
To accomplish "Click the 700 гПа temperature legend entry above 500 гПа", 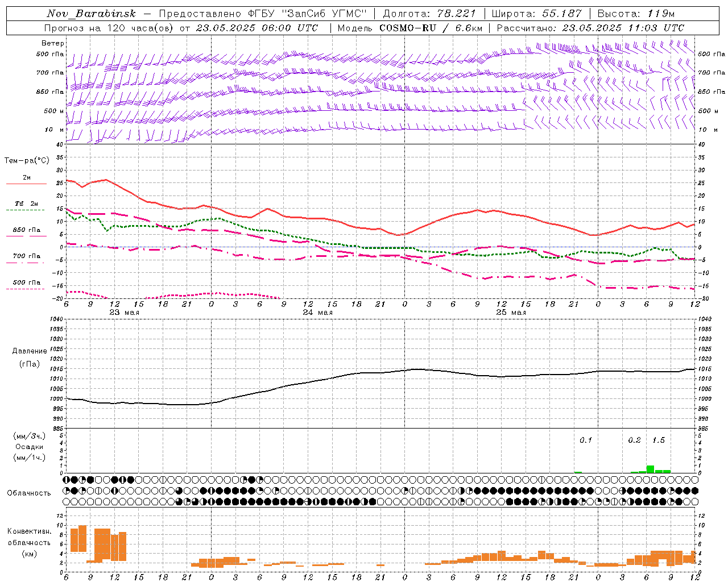I will coord(26,256).
